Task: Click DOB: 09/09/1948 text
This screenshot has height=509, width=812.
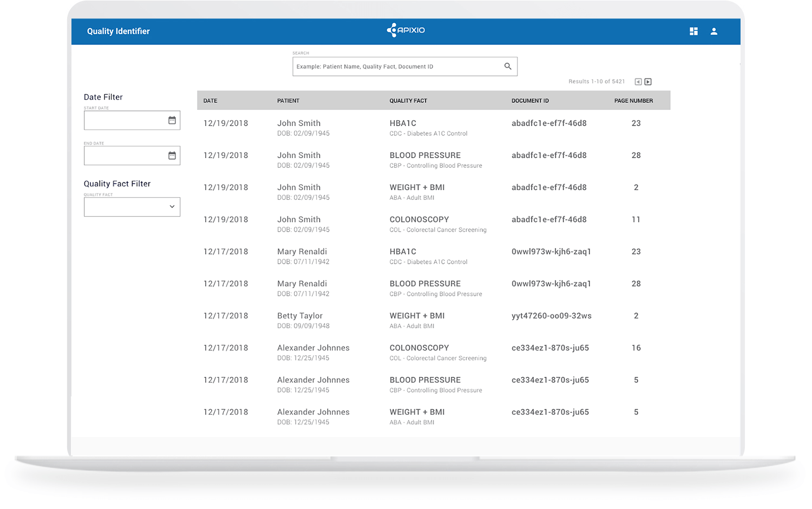Action: 303,326
